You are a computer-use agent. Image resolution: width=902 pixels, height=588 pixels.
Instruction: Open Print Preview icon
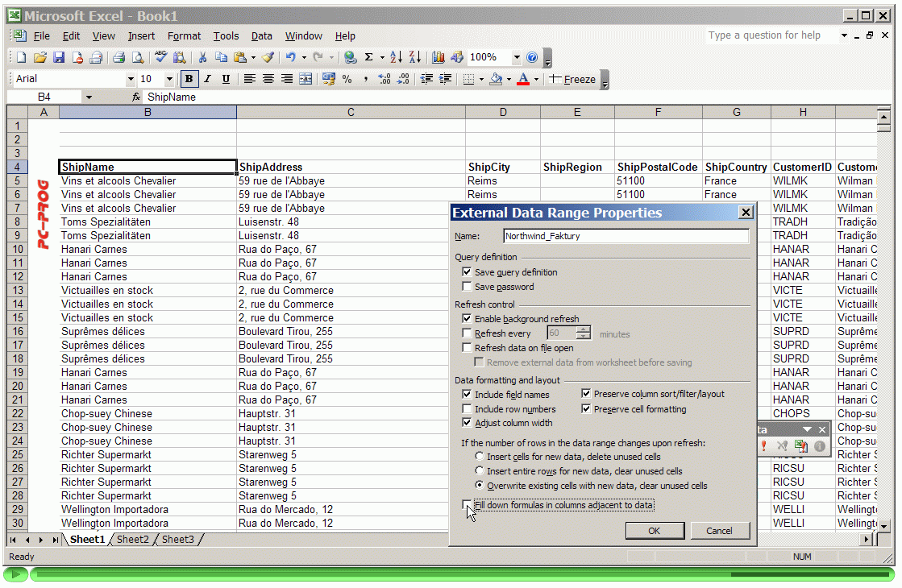click(x=138, y=57)
